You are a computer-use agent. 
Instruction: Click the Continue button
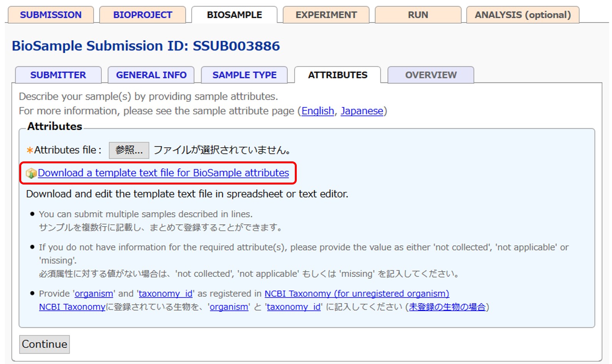[x=44, y=344]
